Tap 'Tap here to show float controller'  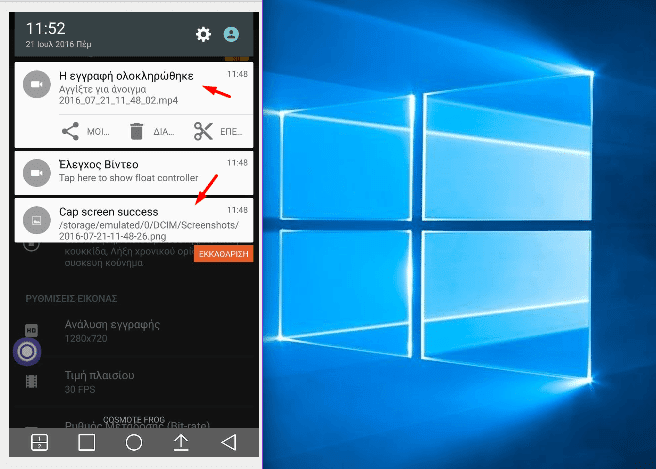point(128,178)
